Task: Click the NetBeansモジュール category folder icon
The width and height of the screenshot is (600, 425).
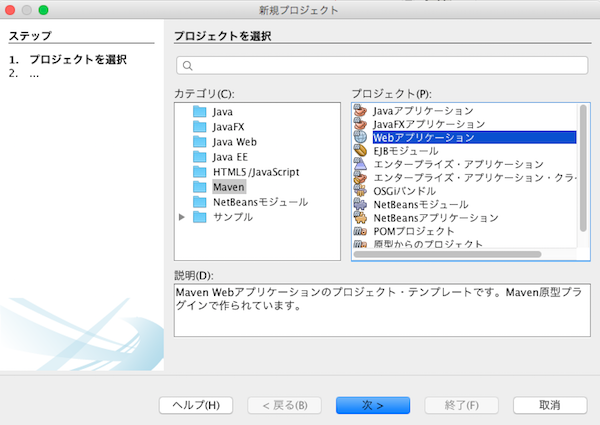Action: click(x=199, y=202)
